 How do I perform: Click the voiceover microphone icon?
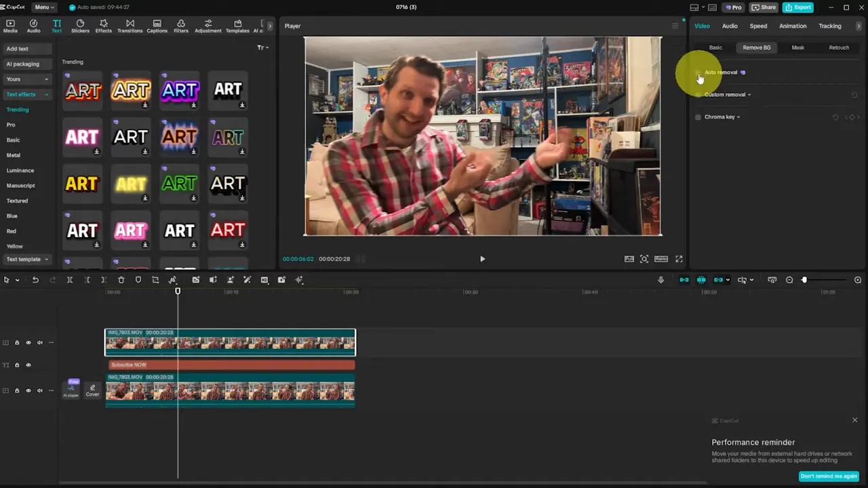(660, 280)
